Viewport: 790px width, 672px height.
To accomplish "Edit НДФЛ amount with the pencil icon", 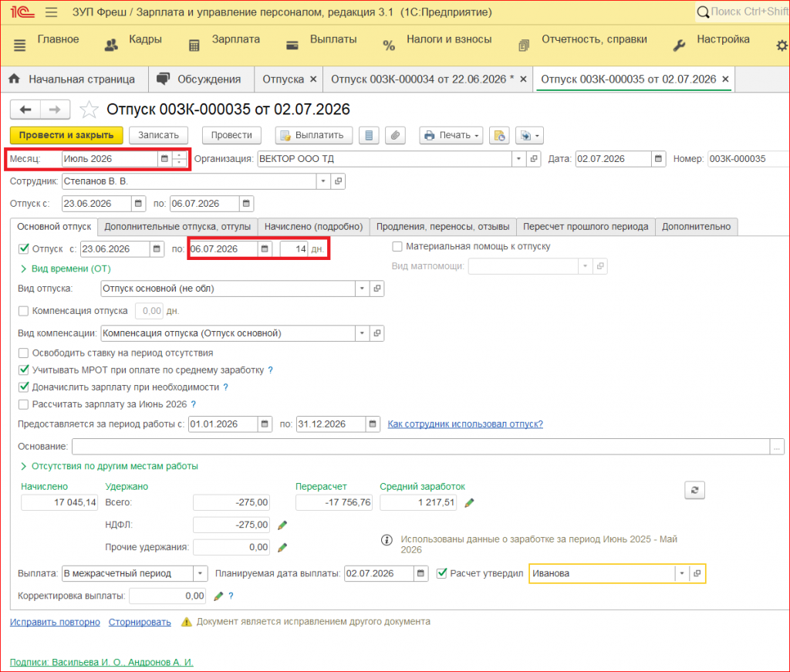I will pyautogui.click(x=282, y=525).
